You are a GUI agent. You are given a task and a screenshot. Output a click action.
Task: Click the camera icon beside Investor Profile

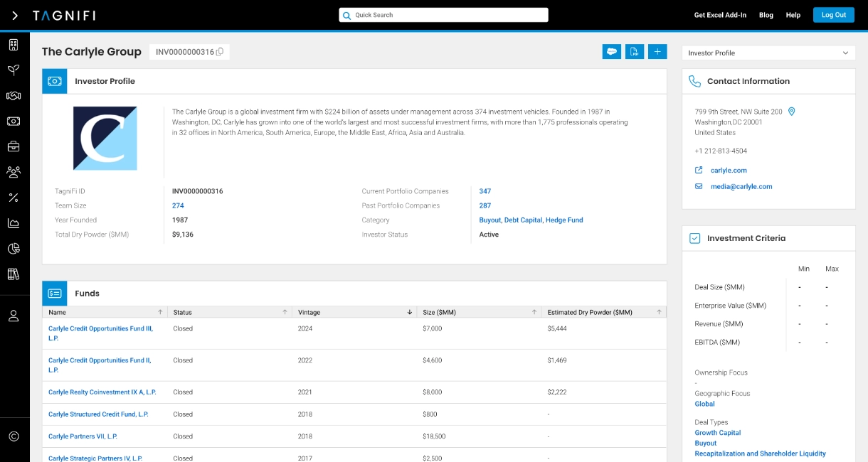[55, 81]
